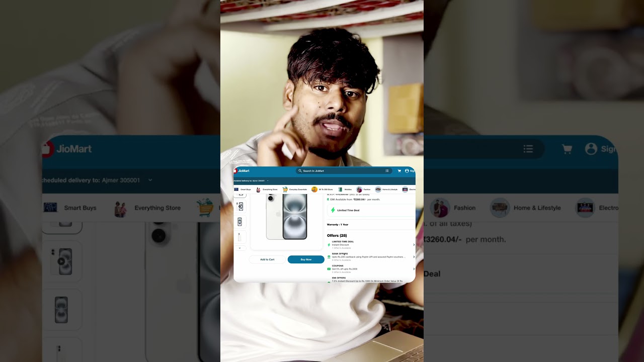
Task: Click the Coupons green ticket icon
Action: point(329,269)
